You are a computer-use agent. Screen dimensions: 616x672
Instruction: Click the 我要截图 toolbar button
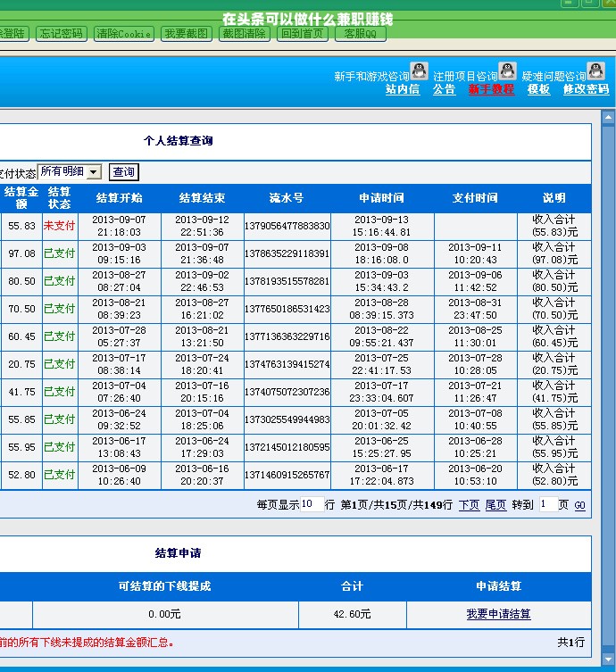click(x=187, y=33)
